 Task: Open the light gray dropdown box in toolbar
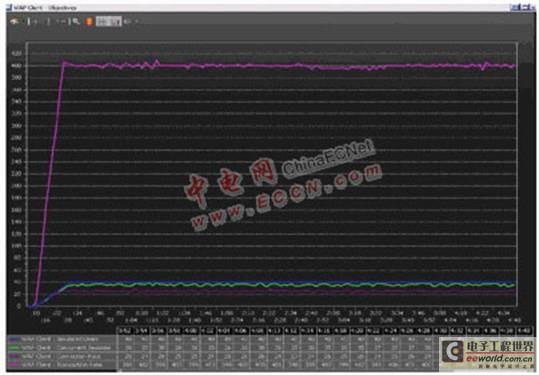(x=109, y=21)
